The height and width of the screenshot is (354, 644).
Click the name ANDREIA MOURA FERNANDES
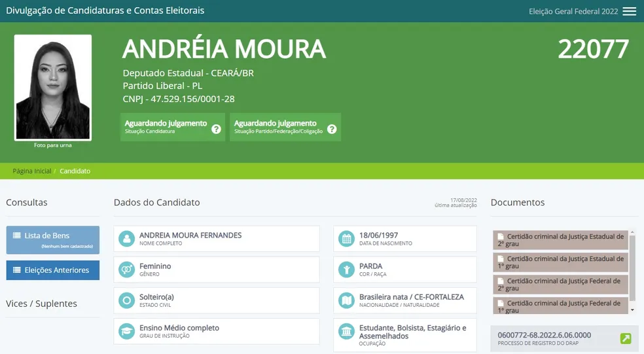tap(190, 236)
